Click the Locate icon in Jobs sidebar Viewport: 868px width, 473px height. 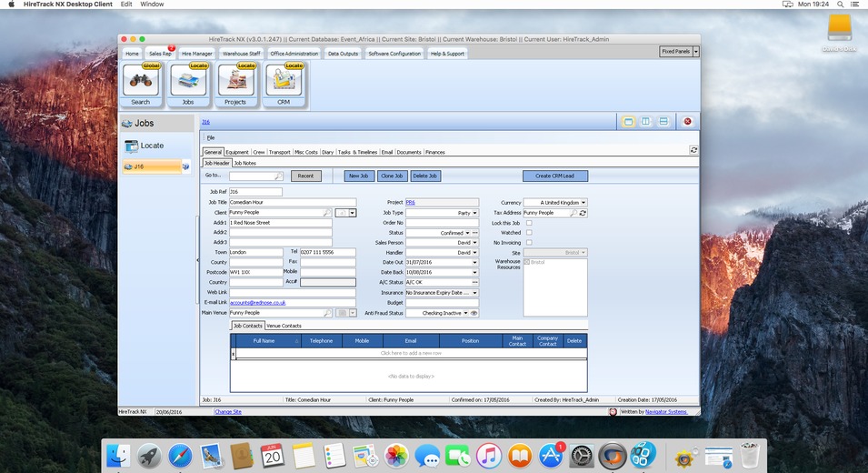(x=132, y=146)
